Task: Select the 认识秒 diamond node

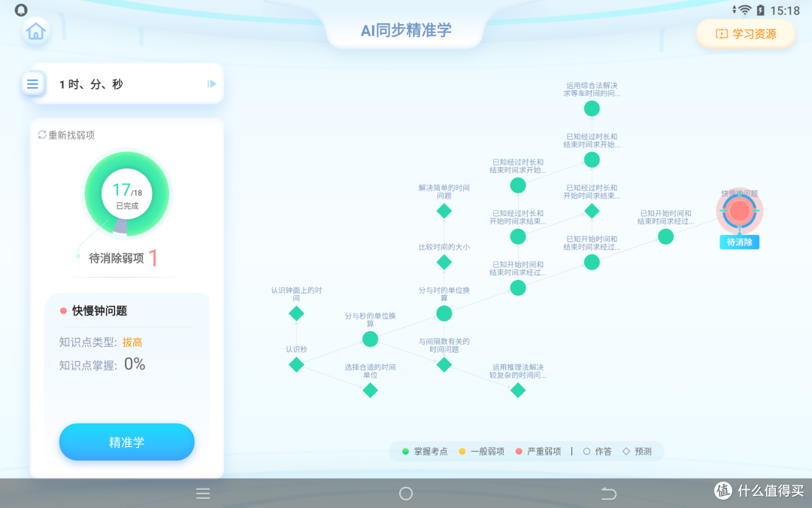Action: point(296,364)
